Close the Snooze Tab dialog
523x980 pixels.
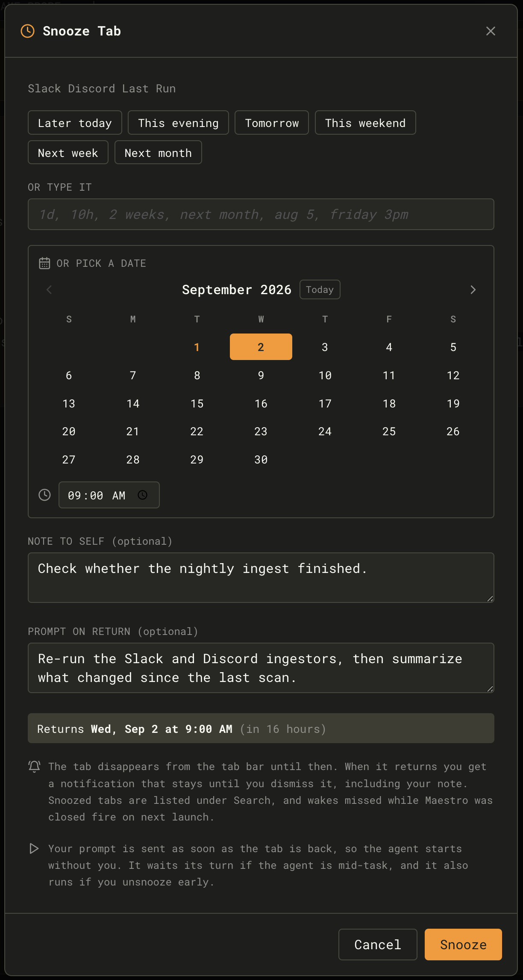click(491, 31)
